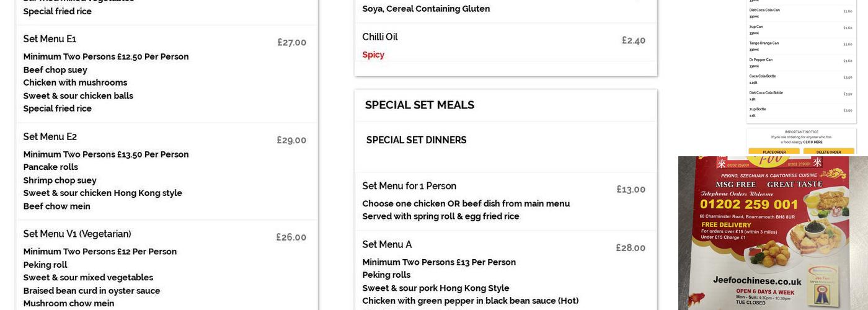Add Set Menu E1 to the order

[x=50, y=39]
